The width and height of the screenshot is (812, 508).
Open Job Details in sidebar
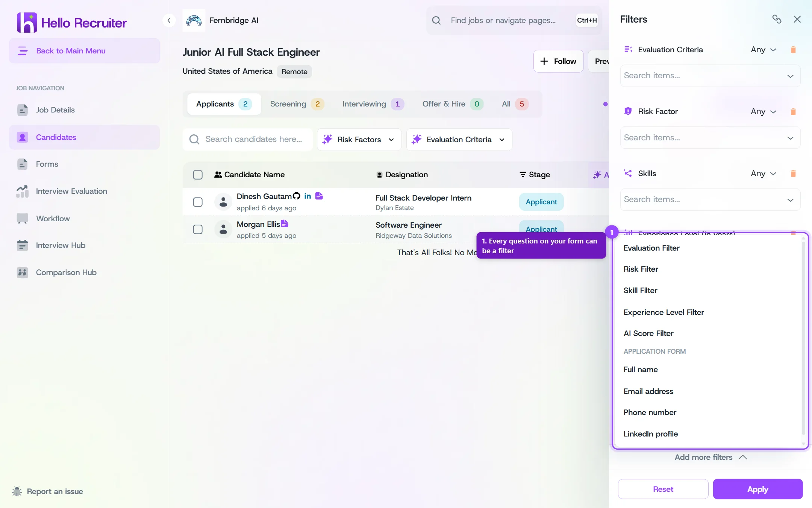click(84, 110)
